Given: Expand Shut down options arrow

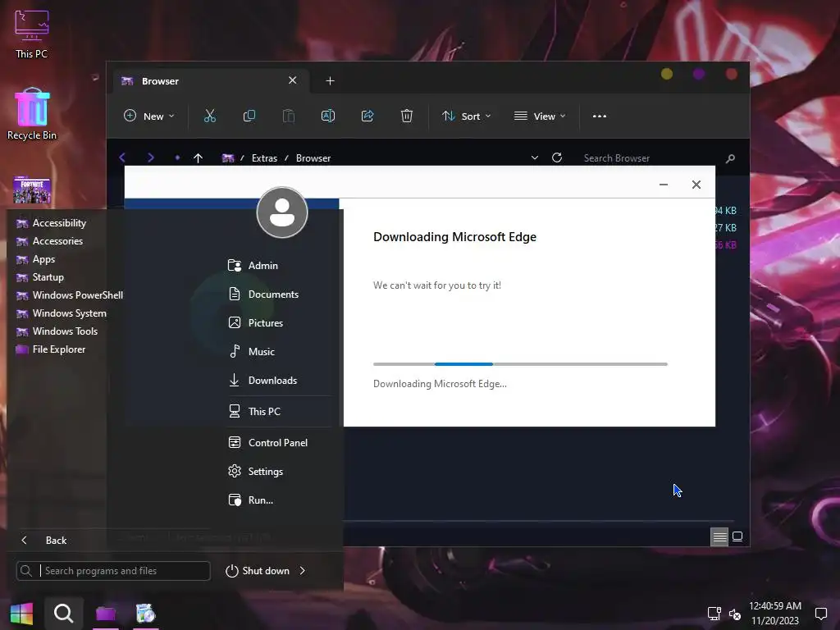Looking at the screenshot, I should coord(303,571).
